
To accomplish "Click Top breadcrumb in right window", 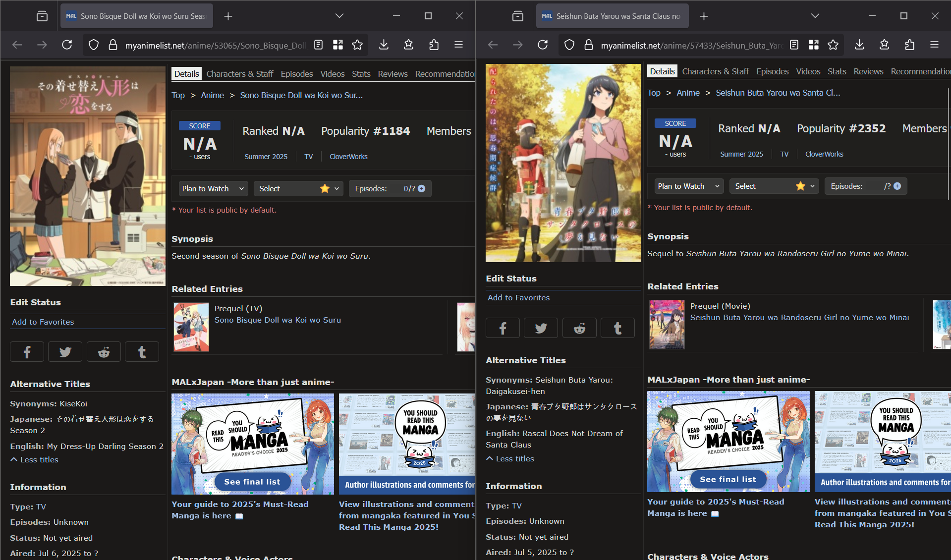I will [x=654, y=93].
